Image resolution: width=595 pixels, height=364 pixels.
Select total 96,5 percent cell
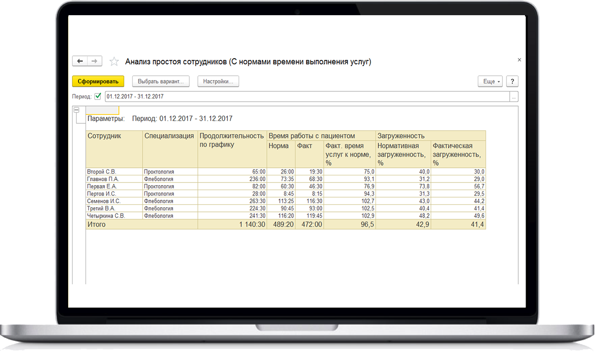point(349,224)
